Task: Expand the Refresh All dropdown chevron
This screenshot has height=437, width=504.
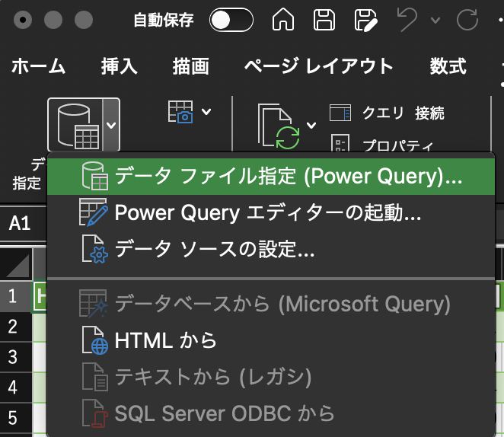Action: click(x=311, y=125)
